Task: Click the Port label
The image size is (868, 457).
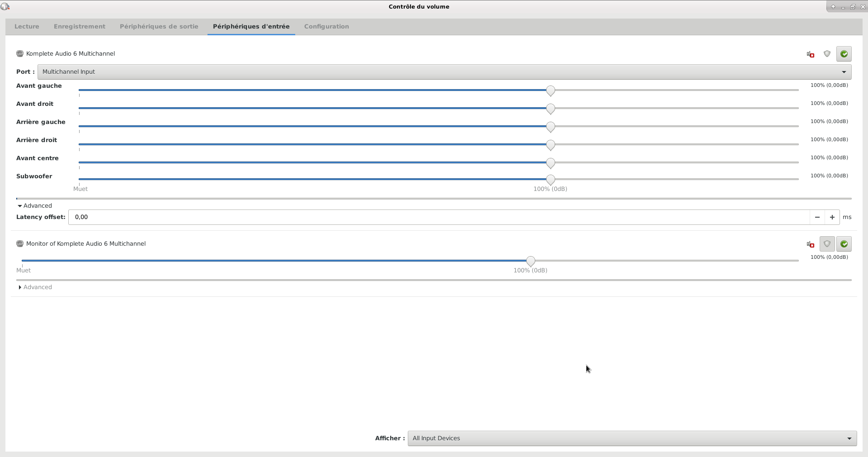Action: [25, 72]
